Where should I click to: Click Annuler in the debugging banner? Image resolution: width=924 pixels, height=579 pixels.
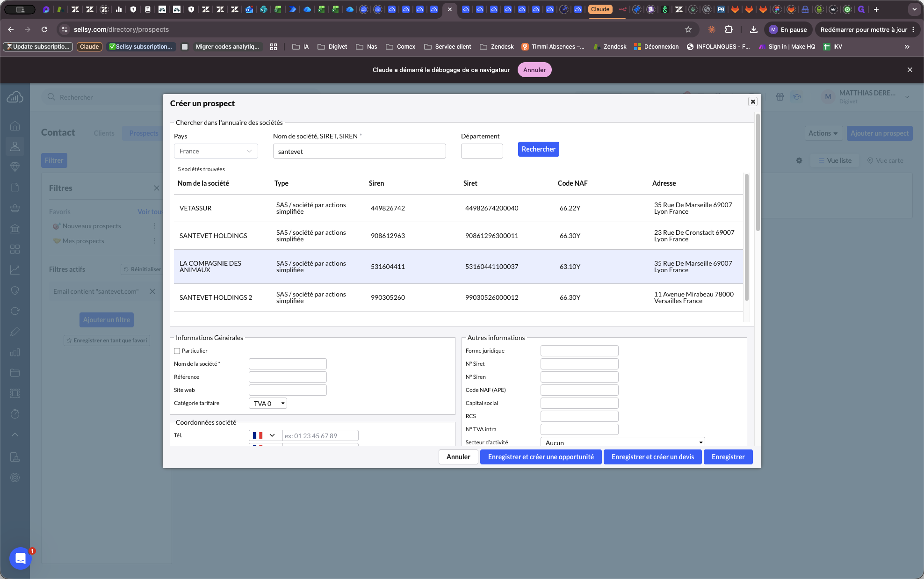tap(534, 70)
